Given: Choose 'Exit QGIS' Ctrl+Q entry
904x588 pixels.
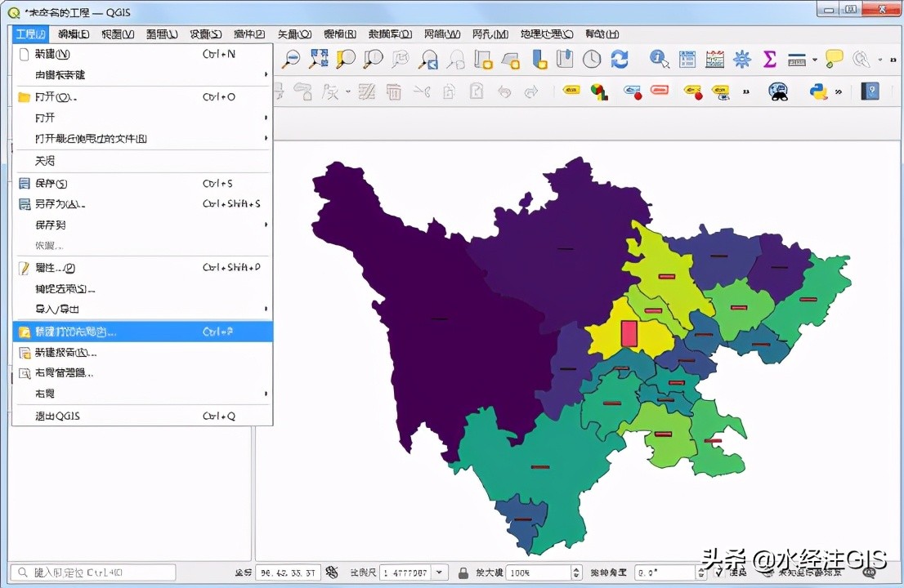Looking at the screenshot, I should (142, 416).
